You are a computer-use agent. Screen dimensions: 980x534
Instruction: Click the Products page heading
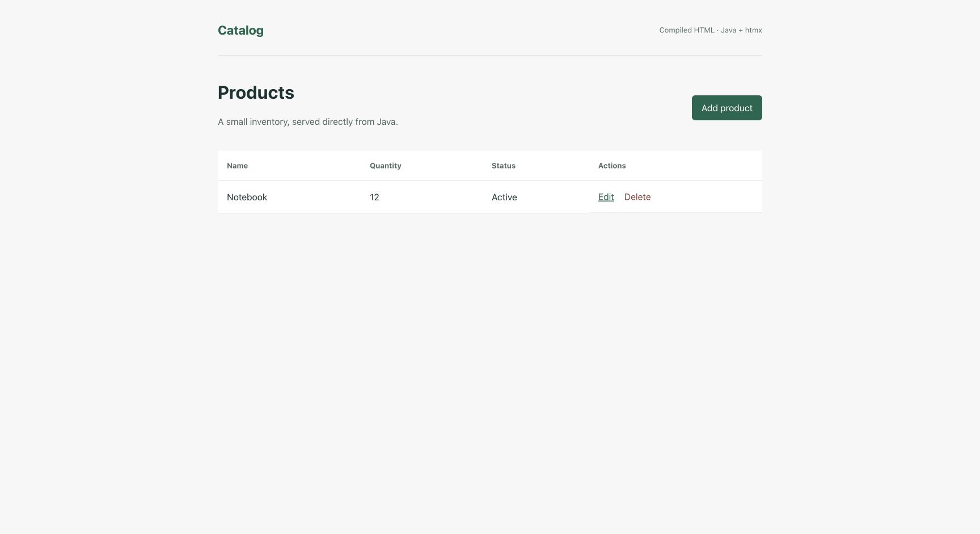click(256, 92)
